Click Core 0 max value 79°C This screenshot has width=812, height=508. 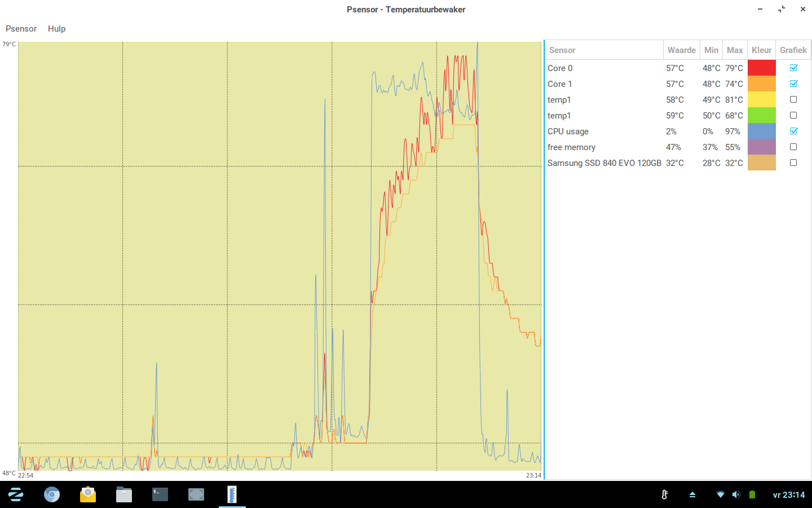tap(734, 68)
